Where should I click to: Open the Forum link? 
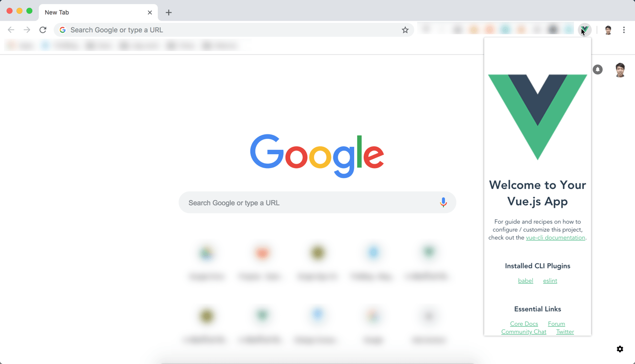557,324
